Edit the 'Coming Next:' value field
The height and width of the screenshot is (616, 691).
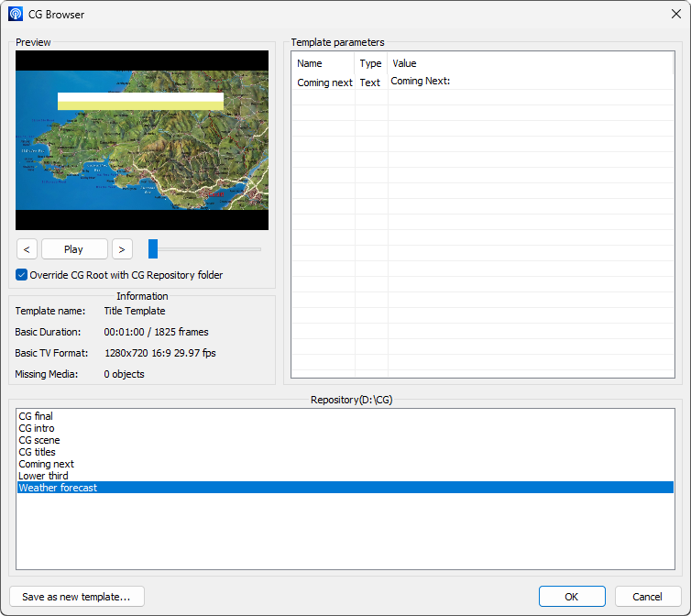[531, 82]
